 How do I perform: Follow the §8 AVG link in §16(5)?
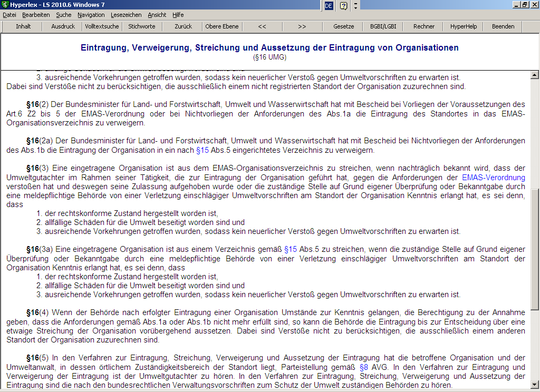[x=364, y=367]
